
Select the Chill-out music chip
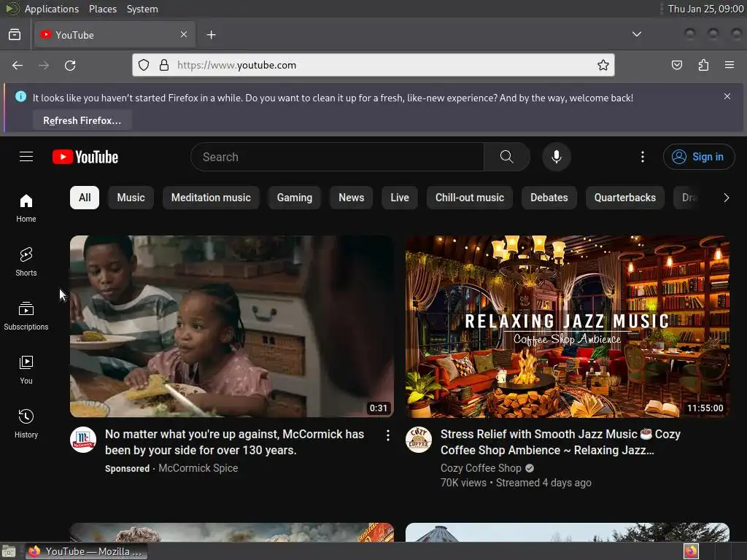pyautogui.click(x=470, y=198)
